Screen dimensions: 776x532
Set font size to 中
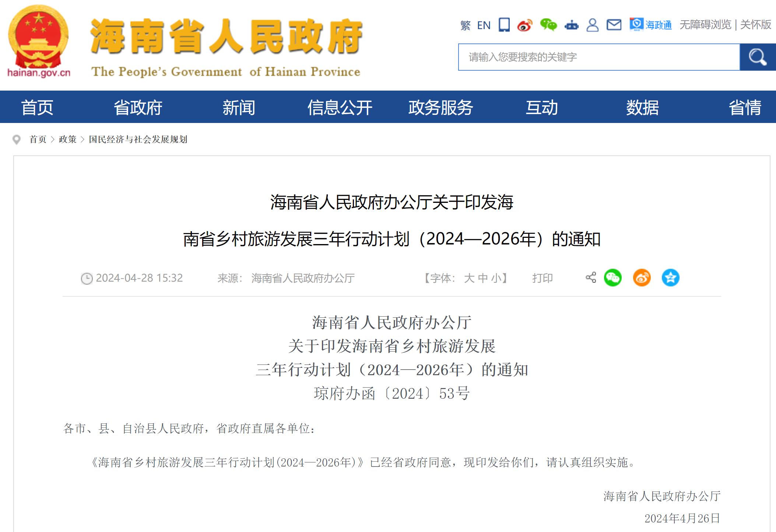tap(482, 278)
